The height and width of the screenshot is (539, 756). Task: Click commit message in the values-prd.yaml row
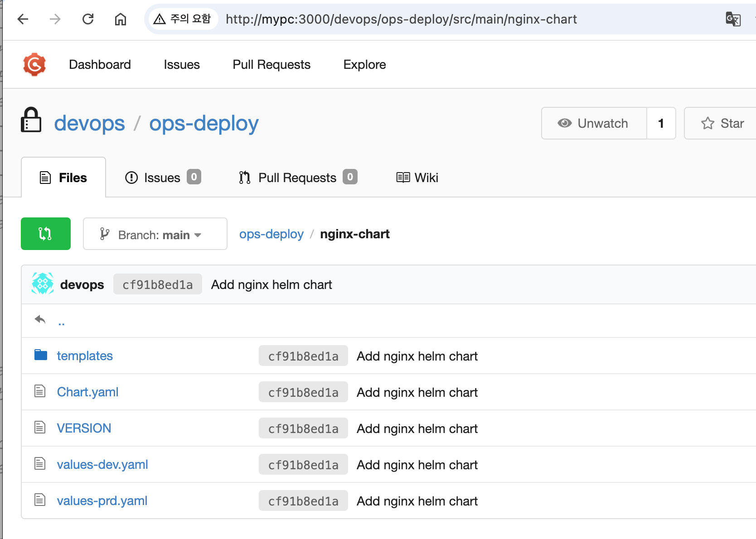coord(417,501)
